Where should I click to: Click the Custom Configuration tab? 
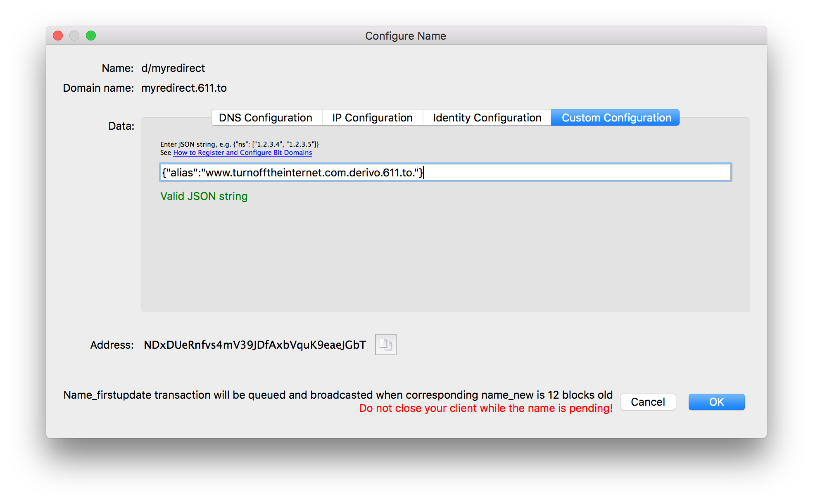pos(616,118)
